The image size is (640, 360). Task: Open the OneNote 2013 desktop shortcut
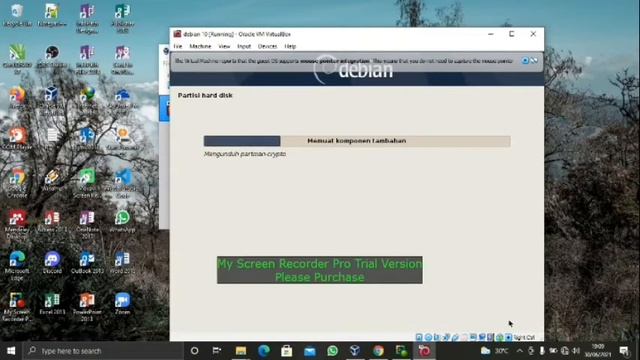point(87,224)
